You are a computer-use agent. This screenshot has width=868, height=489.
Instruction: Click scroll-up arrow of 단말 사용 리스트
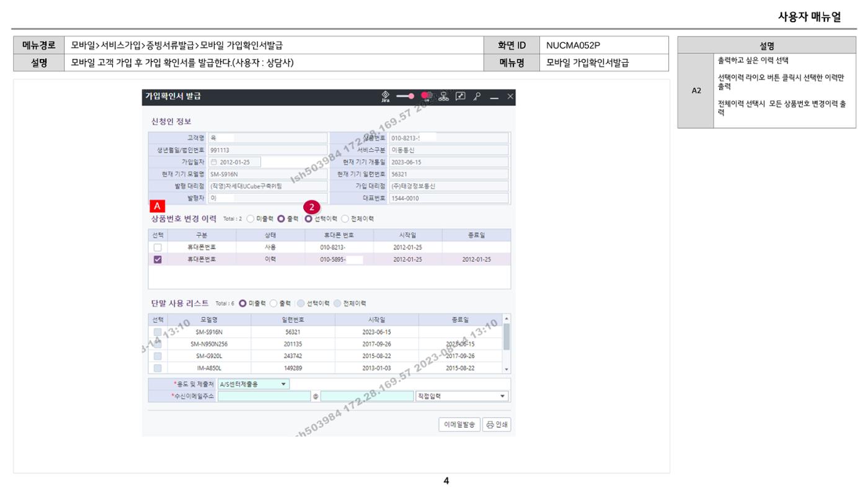click(x=507, y=318)
